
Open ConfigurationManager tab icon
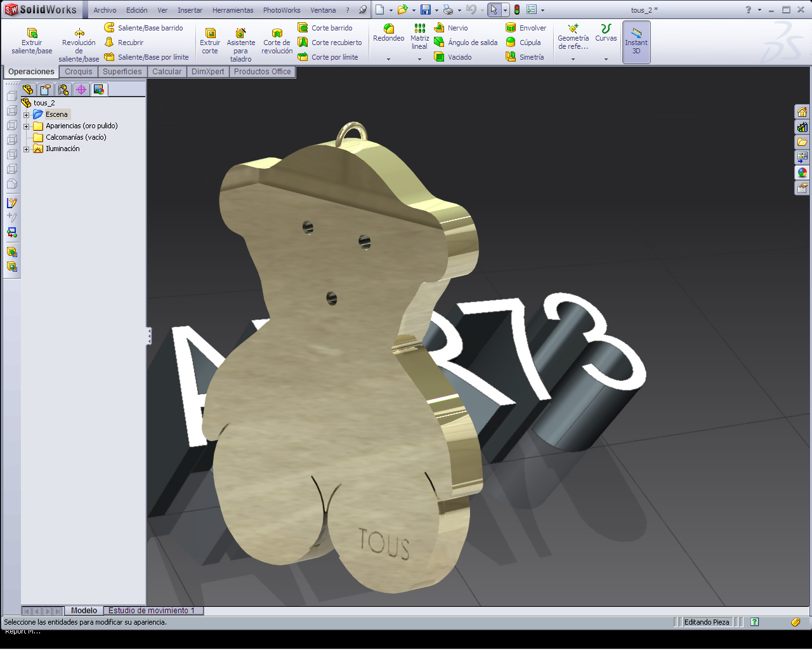[63, 90]
